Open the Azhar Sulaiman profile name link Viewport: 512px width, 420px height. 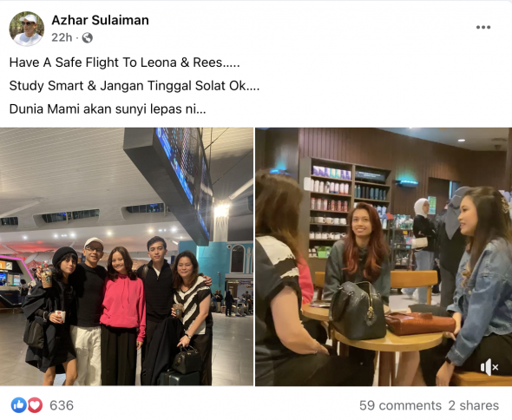pyautogui.click(x=101, y=20)
